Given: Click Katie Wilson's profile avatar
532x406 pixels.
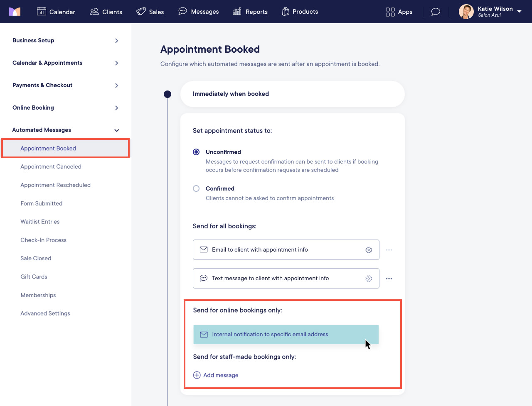Looking at the screenshot, I should 466,12.
